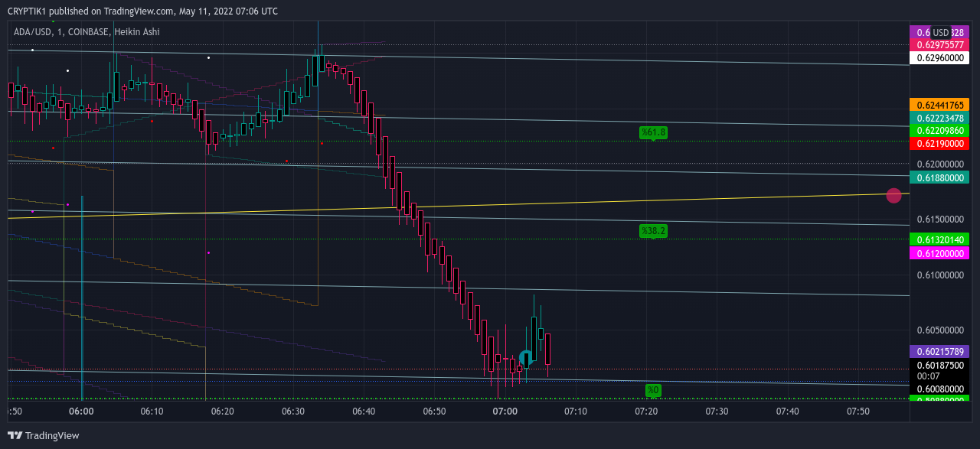Click the 0.60080000 black price label
This screenshot has height=449, width=980.
[939, 389]
